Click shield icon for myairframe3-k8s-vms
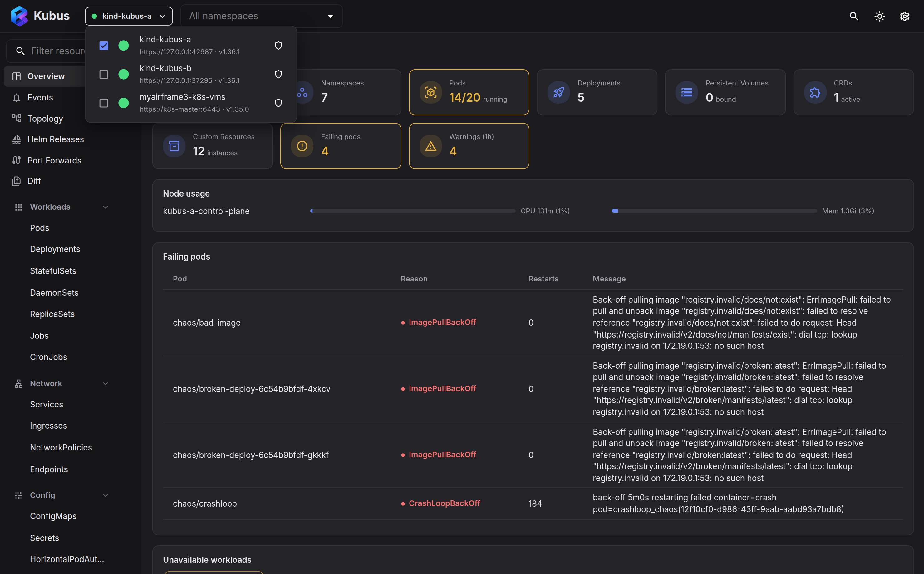This screenshot has width=924, height=574. pyautogui.click(x=278, y=103)
